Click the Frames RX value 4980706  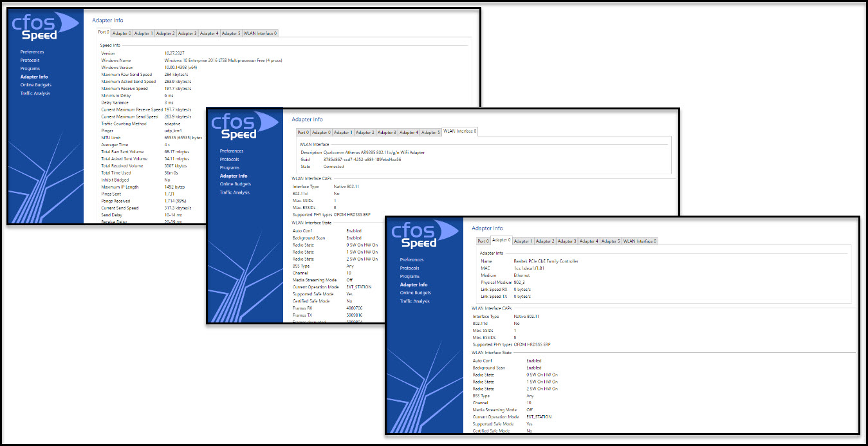click(x=355, y=308)
